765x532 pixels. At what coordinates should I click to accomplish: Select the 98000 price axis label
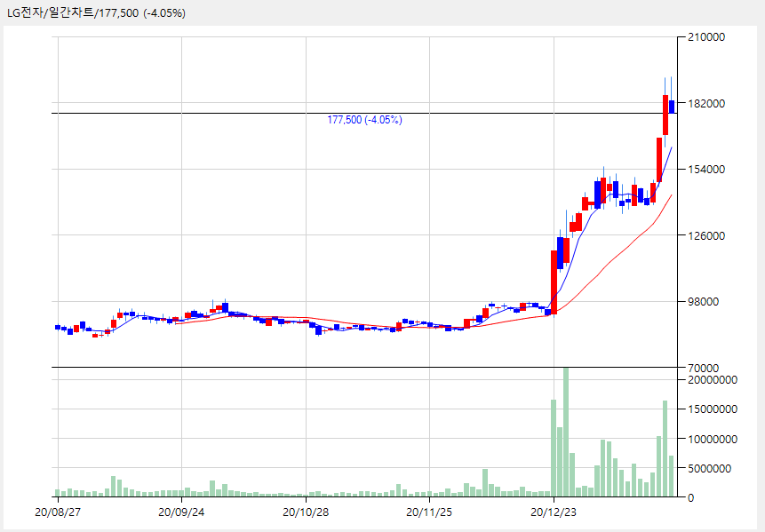703,301
